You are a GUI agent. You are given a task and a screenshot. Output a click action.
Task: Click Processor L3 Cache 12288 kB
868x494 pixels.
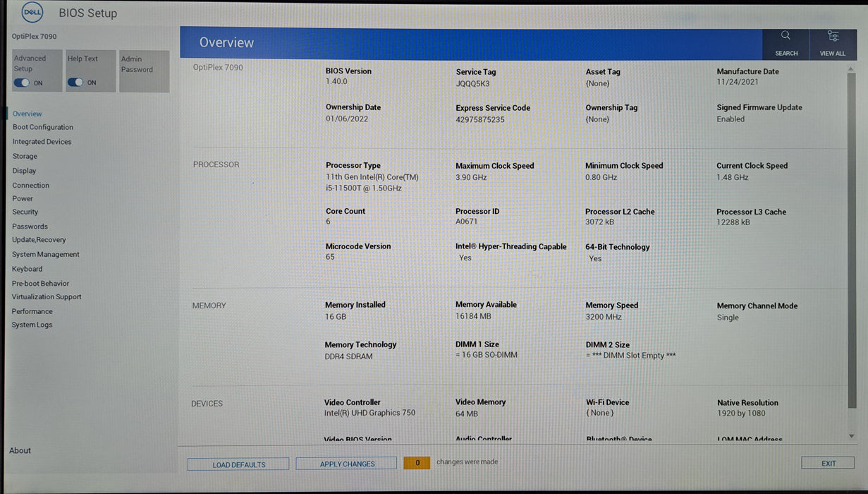point(733,222)
